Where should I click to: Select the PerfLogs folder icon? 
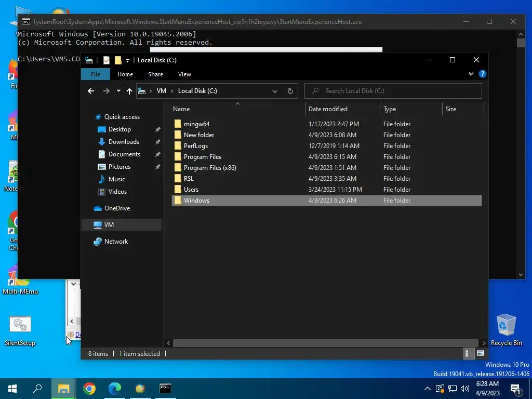point(178,145)
